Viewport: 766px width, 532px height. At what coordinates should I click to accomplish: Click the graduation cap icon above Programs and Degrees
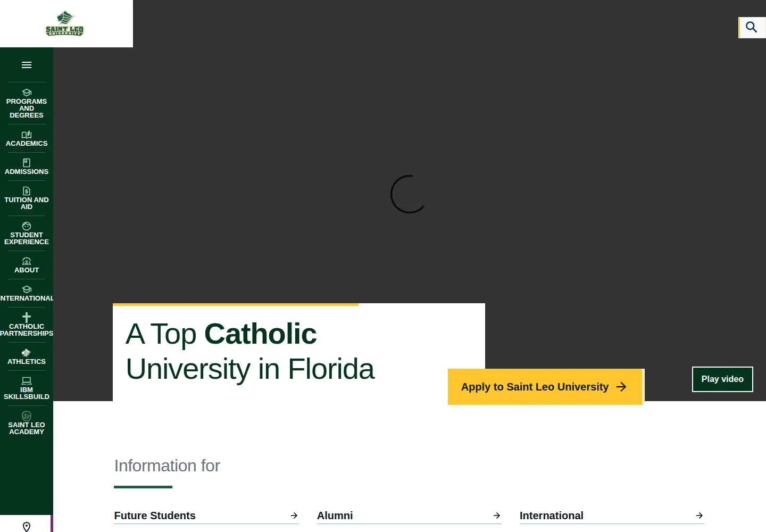[27, 93]
